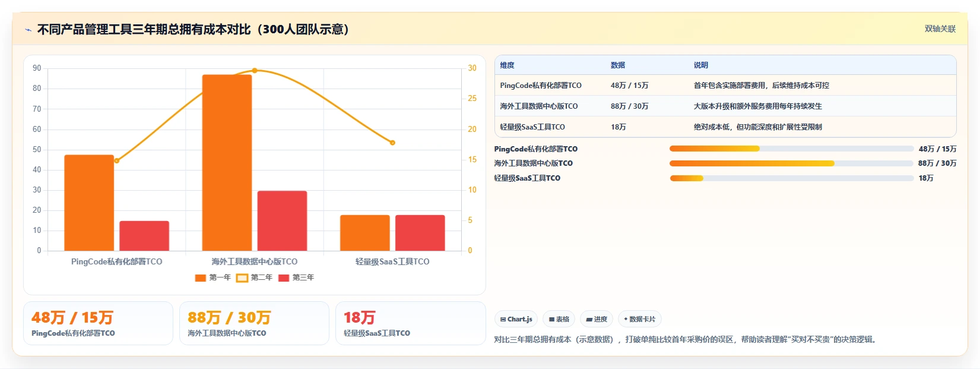Click the 维度 table column header
This screenshot has width=980, height=369.
[507, 65]
